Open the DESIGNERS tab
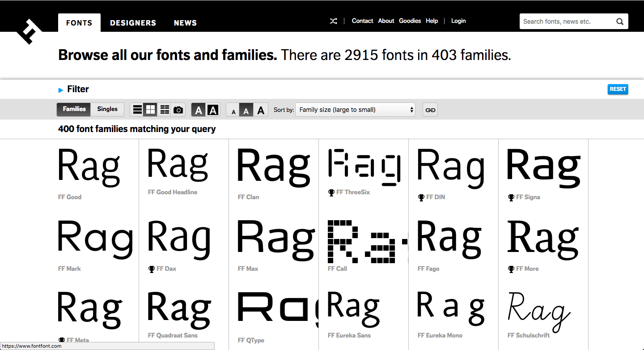644x350 pixels. point(133,23)
